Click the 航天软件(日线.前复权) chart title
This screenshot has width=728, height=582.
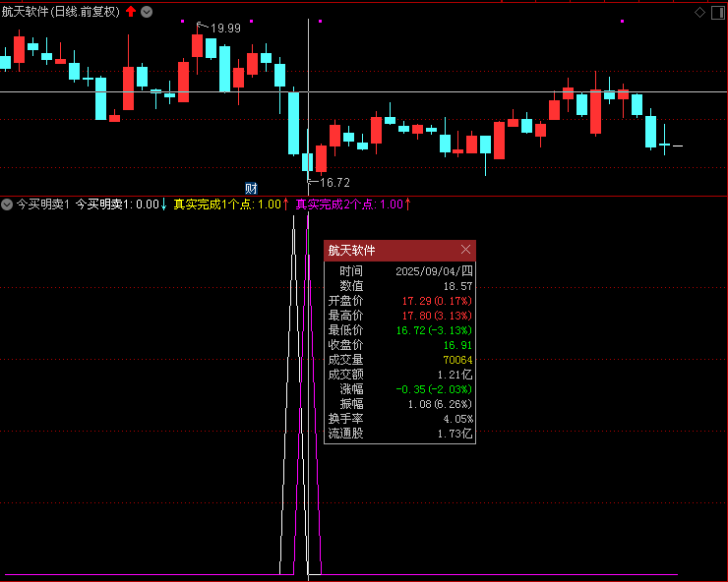tap(60, 12)
